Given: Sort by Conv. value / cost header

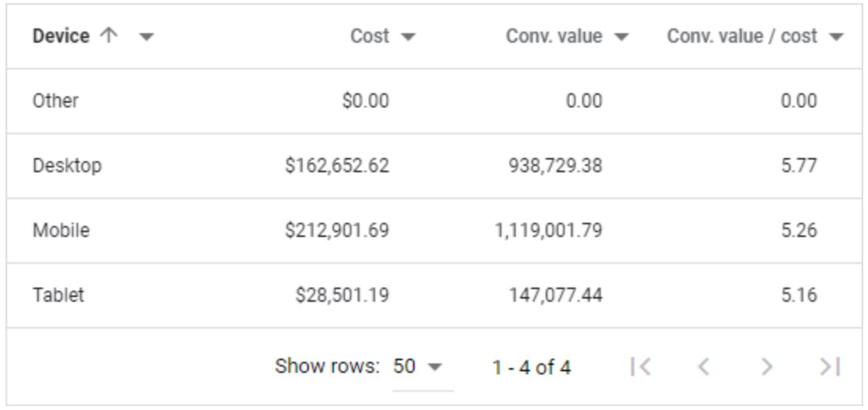Looking at the screenshot, I should point(742,36).
